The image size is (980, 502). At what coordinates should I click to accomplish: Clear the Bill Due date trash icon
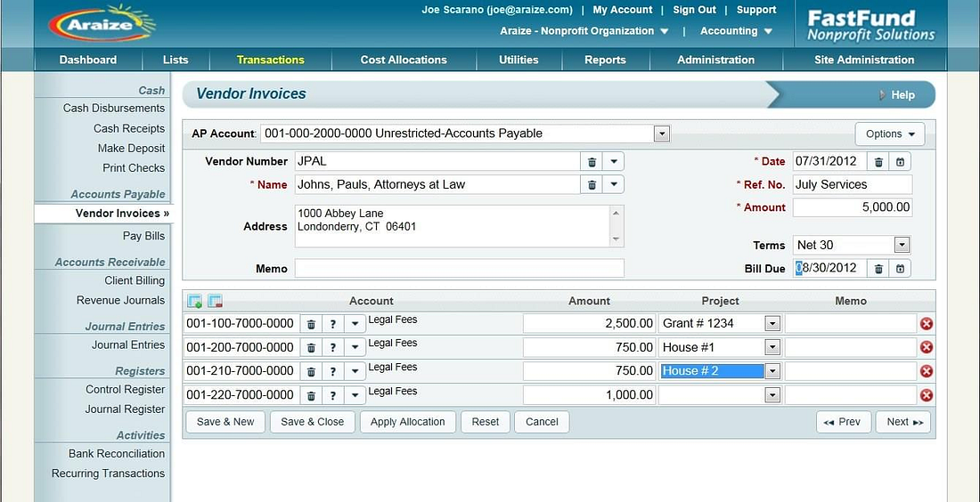[x=878, y=269]
